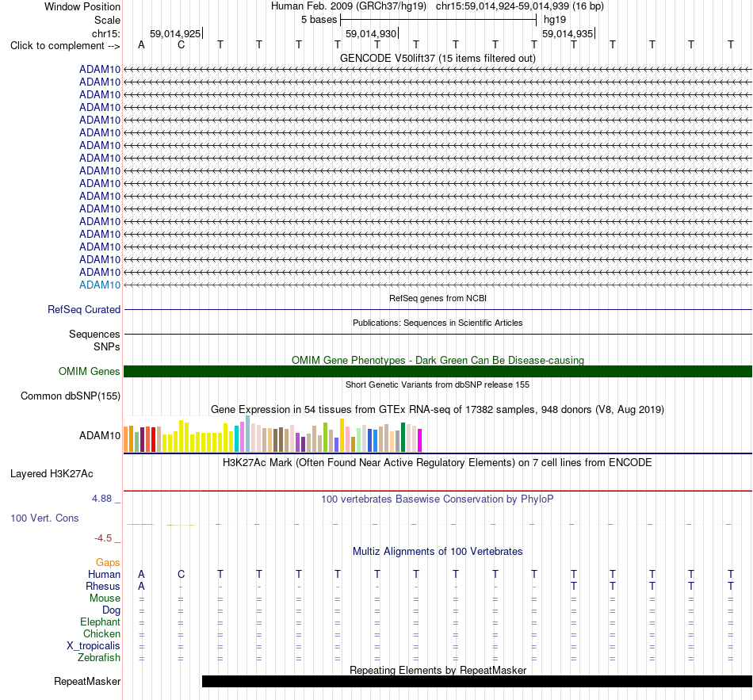This screenshot has width=753, height=700.
Task: Click base 'A' in the complement row
Action: (141, 44)
